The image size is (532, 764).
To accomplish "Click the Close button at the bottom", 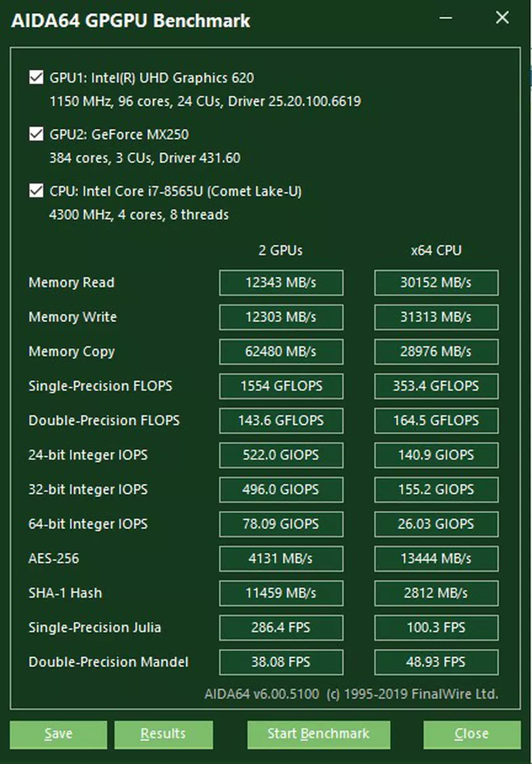I will coord(471,734).
